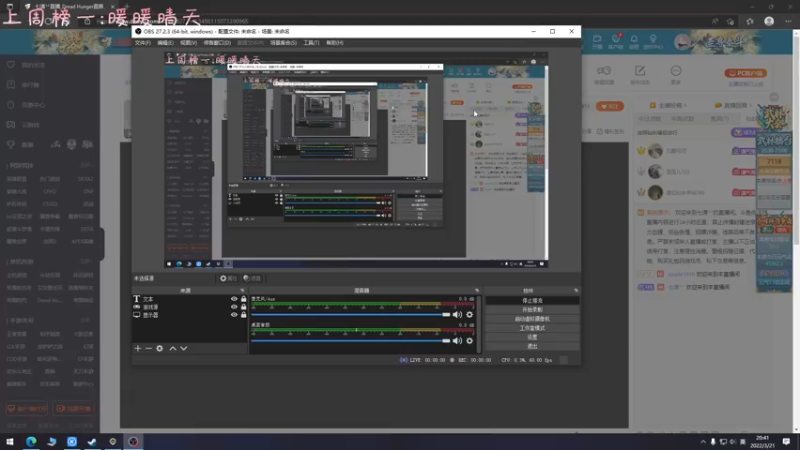Open source properties gear below the sources list
800x450 pixels.
click(160, 348)
